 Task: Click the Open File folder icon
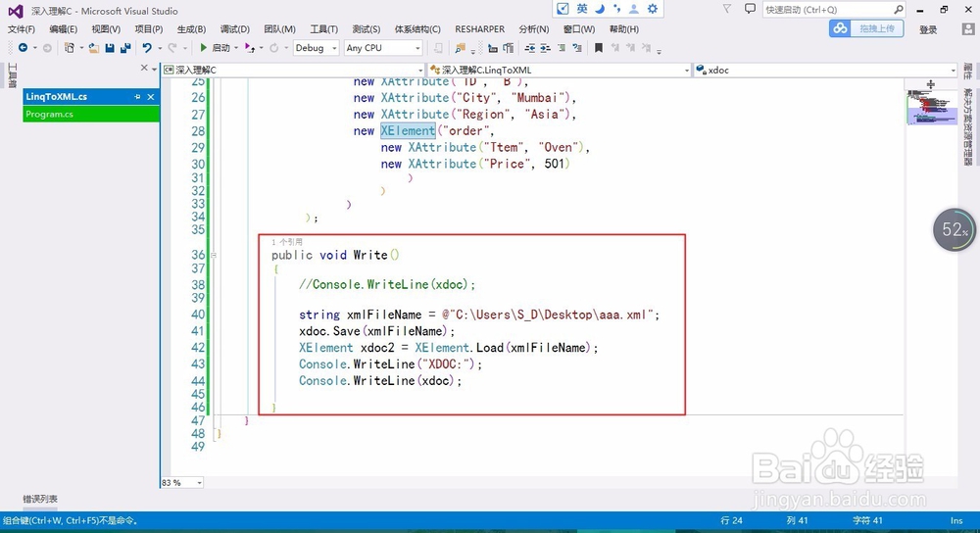point(94,47)
